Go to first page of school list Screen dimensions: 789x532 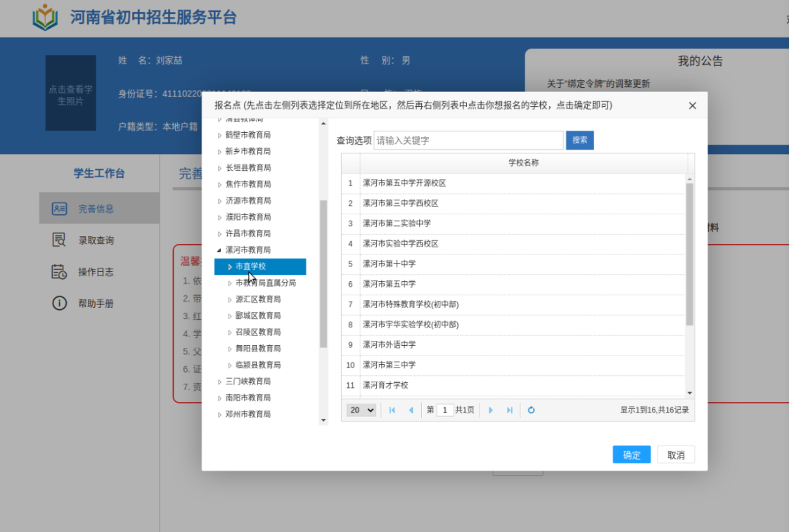click(392, 410)
